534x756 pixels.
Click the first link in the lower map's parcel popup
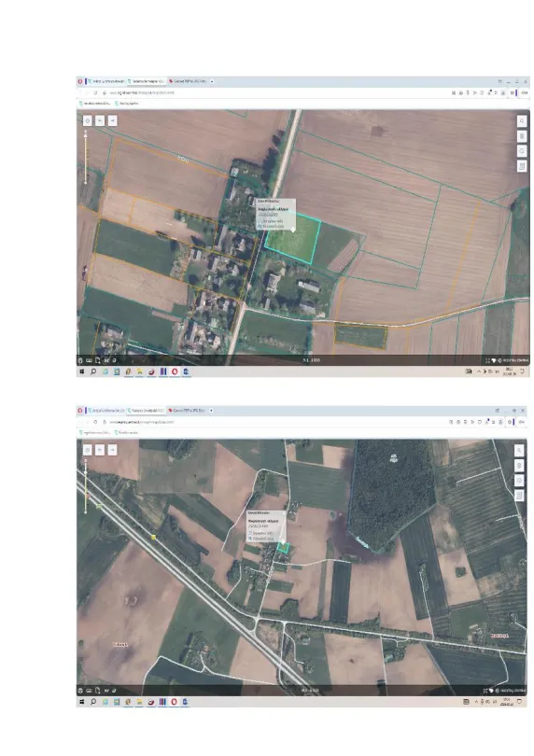(x=260, y=534)
